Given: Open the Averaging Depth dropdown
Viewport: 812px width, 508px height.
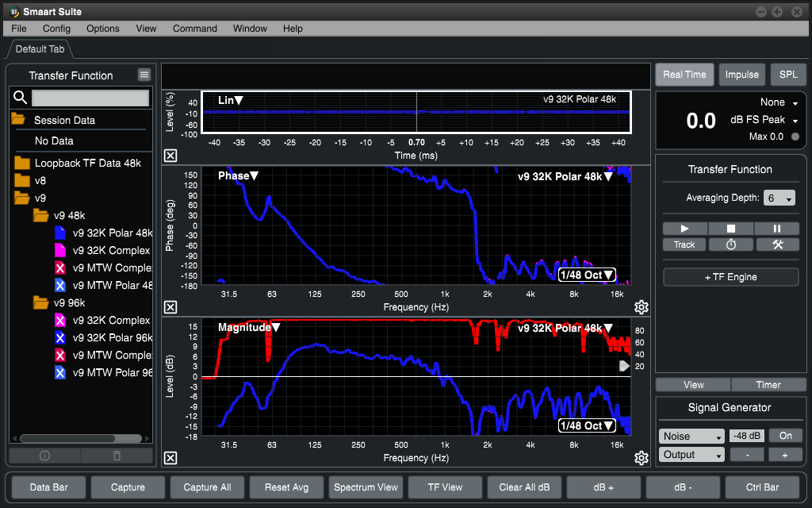Looking at the screenshot, I should pos(779,198).
